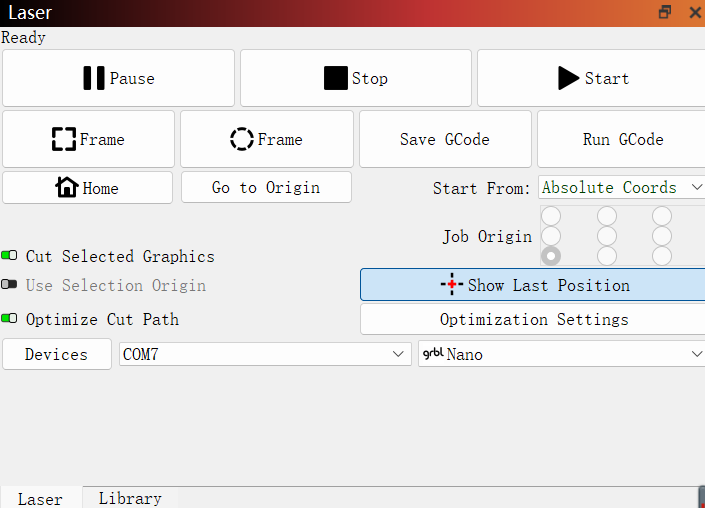Expand the COM7 port dropdown

pyautogui.click(x=264, y=354)
